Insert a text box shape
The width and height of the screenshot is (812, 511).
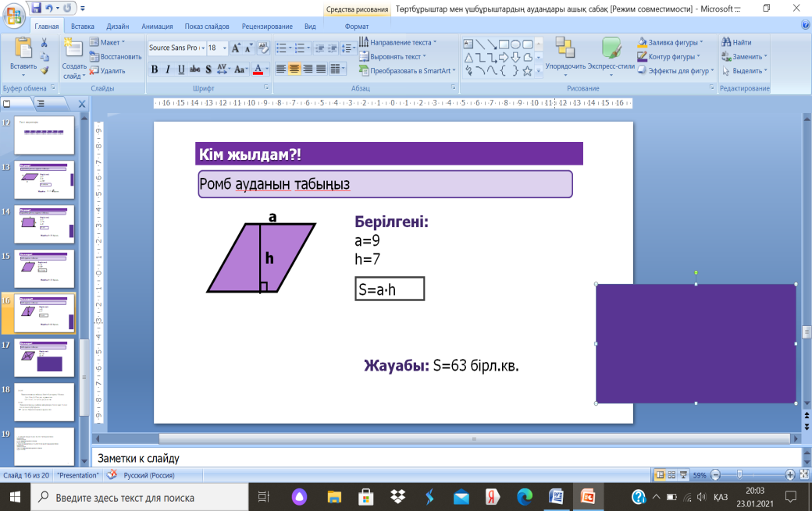468,44
